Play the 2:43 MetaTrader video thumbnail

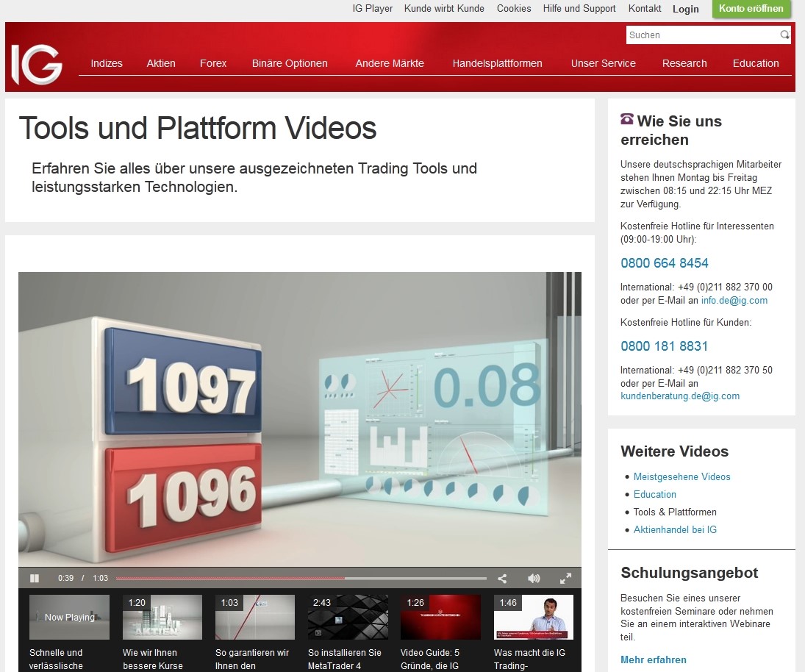348,617
